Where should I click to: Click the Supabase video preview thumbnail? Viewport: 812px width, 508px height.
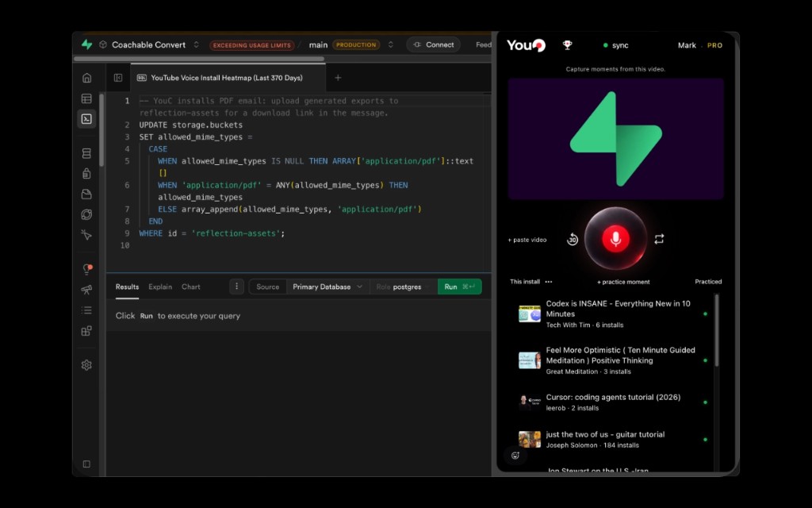pos(615,139)
